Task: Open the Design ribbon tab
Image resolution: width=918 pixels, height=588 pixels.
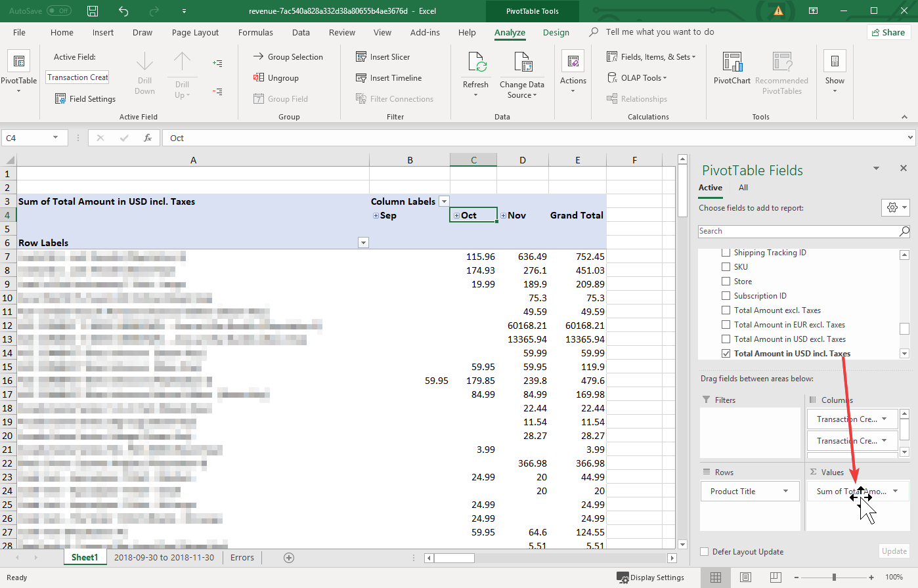Action: 556,32
